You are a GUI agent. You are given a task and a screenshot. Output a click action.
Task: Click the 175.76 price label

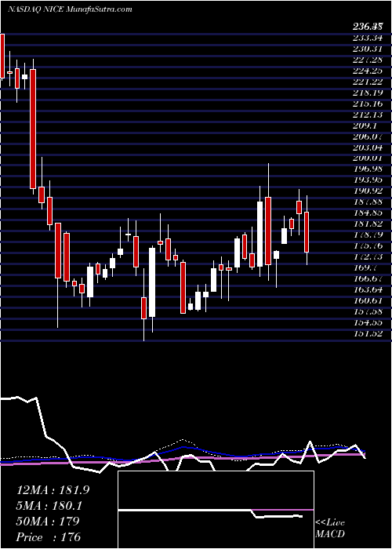point(368,245)
